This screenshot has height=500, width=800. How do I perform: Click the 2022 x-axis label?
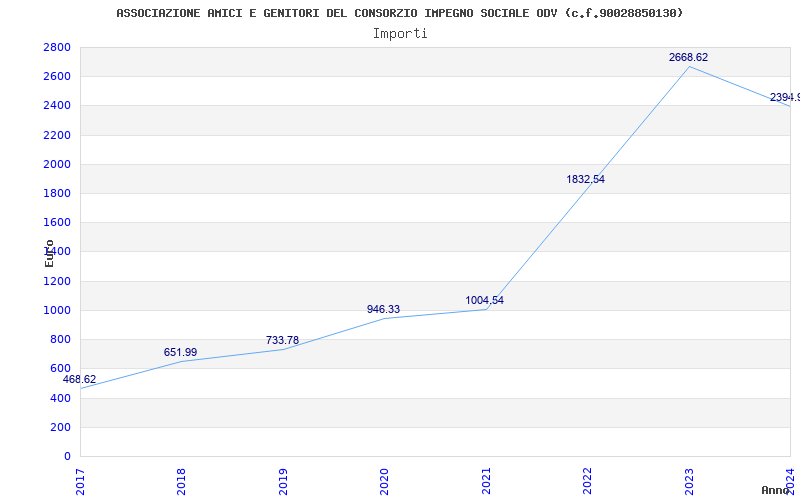[588, 480]
